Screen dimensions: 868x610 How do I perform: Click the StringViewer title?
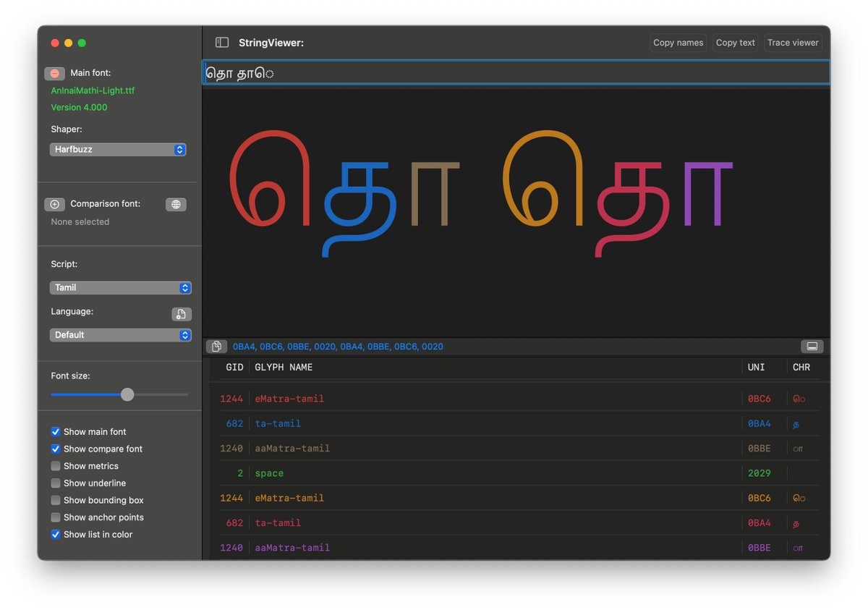[271, 43]
